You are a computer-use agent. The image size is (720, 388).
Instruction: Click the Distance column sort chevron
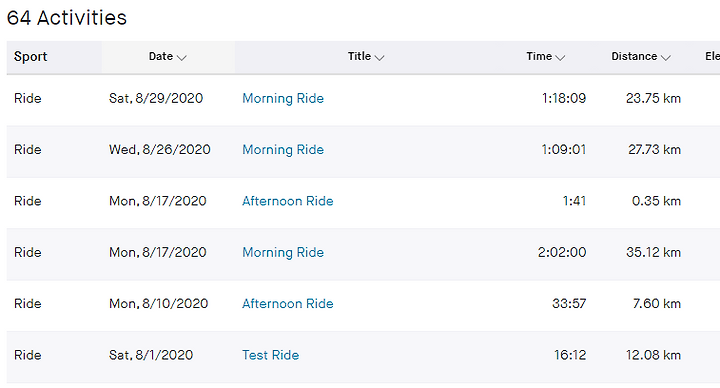666,58
